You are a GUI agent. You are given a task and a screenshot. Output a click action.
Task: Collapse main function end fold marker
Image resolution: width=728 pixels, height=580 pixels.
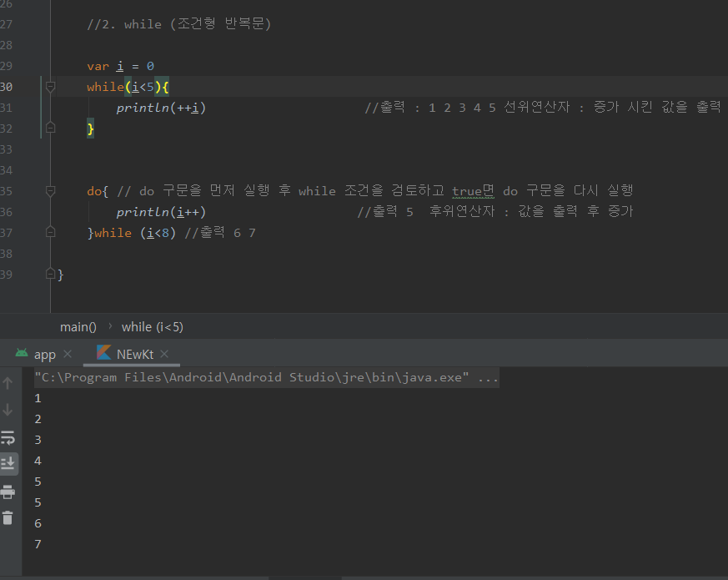(51, 274)
